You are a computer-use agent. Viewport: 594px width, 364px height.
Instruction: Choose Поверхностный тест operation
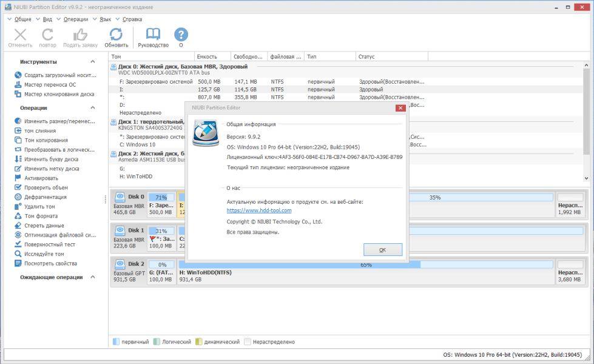tap(45, 244)
